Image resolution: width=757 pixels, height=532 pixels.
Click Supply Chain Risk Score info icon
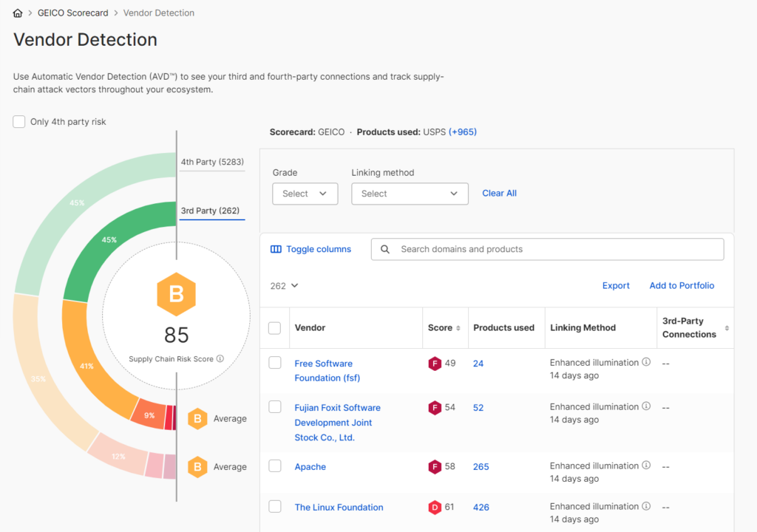click(220, 358)
